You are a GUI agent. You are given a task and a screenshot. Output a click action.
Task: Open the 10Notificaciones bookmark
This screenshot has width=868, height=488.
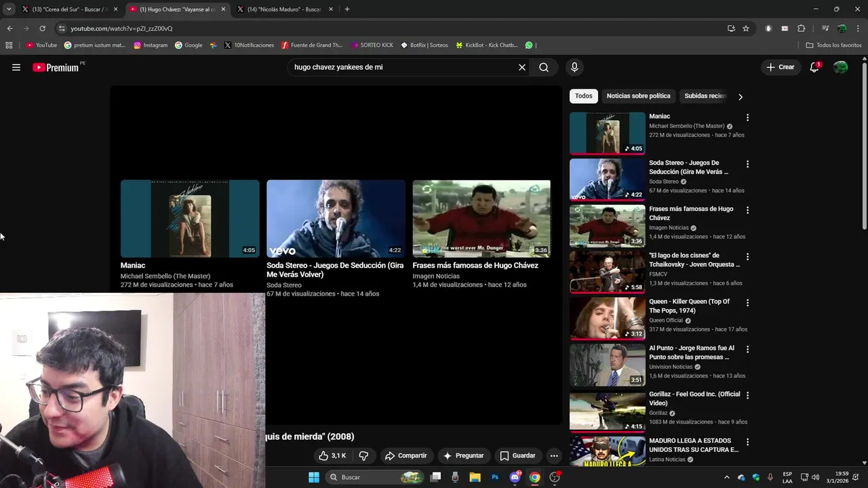249,45
